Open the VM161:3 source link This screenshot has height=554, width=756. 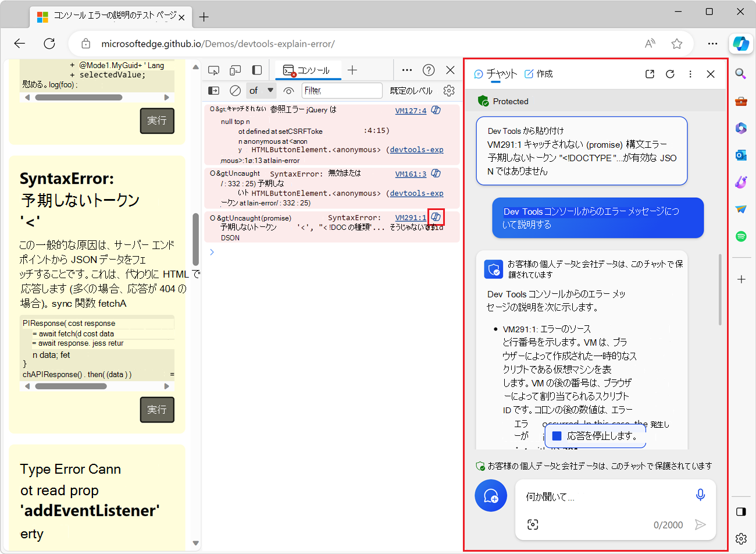(409, 173)
